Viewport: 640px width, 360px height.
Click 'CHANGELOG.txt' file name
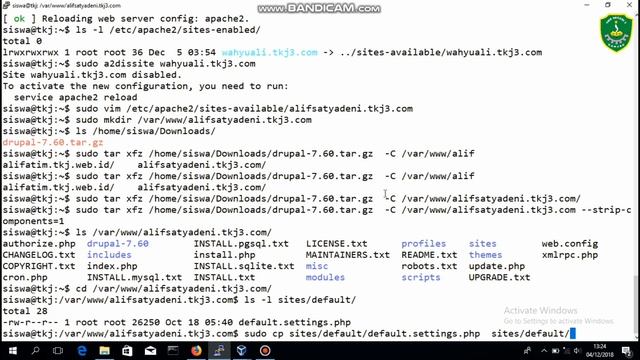39,255
